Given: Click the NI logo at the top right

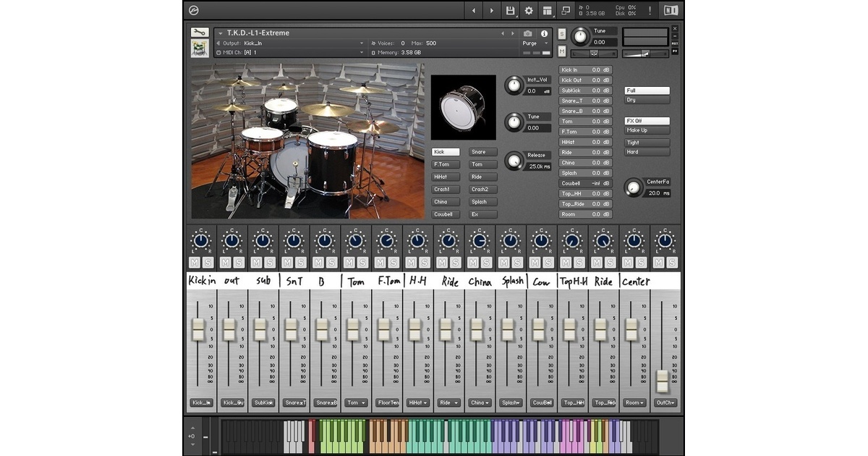Looking at the screenshot, I should pos(671,11).
